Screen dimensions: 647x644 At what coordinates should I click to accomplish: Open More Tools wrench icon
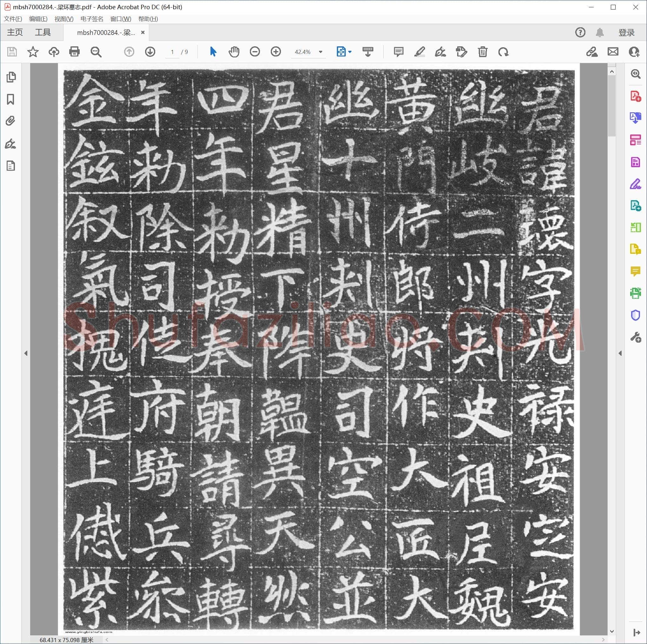click(x=635, y=337)
